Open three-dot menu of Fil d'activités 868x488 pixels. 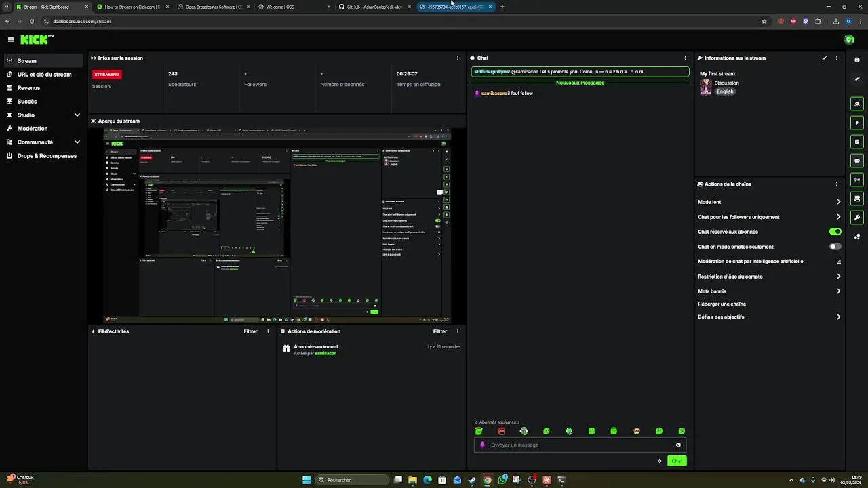pos(268,331)
